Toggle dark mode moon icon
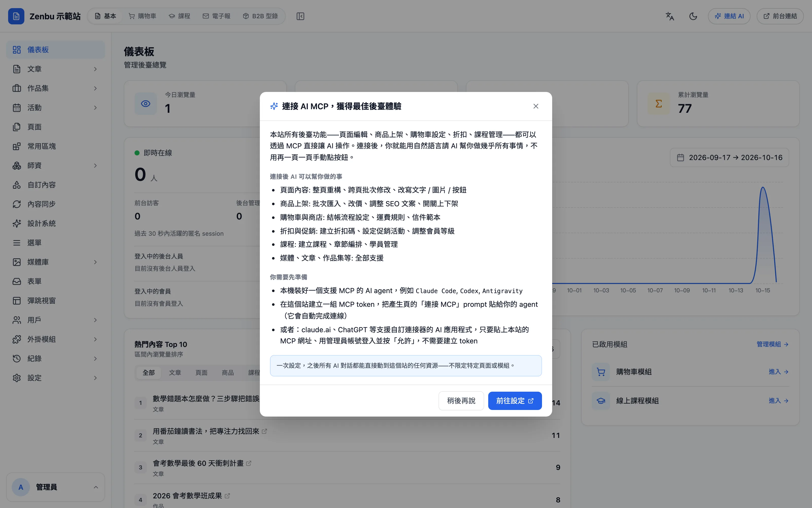 (693, 16)
